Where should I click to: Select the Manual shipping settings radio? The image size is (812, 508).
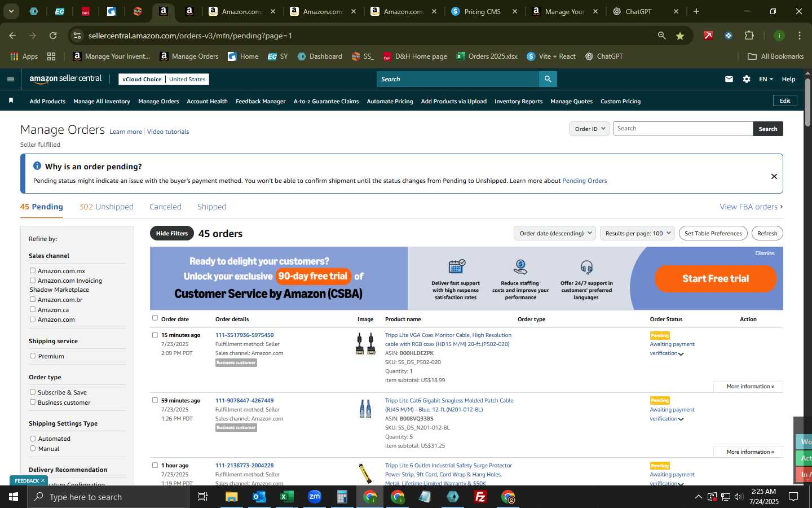pos(33,448)
